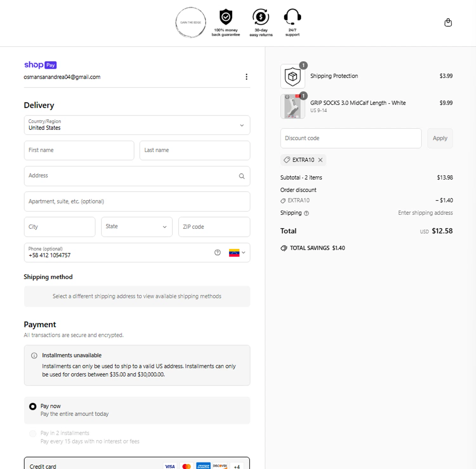476x469 pixels.
Task: Click the First name field
Action: pos(79,151)
